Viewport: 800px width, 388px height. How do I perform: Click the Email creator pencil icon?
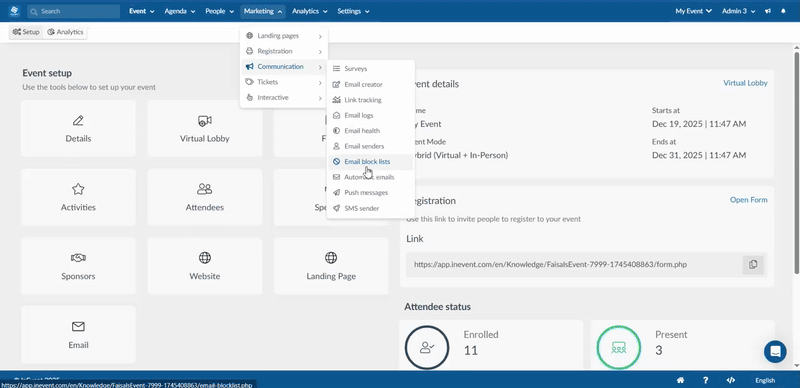point(336,84)
